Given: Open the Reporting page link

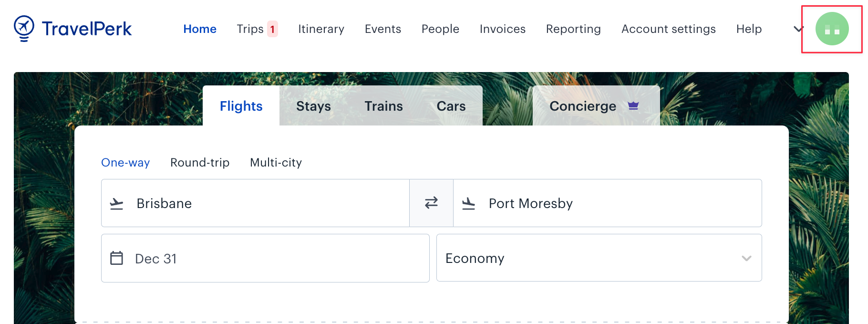Looking at the screenshot, I should click(x=573, y=29).
